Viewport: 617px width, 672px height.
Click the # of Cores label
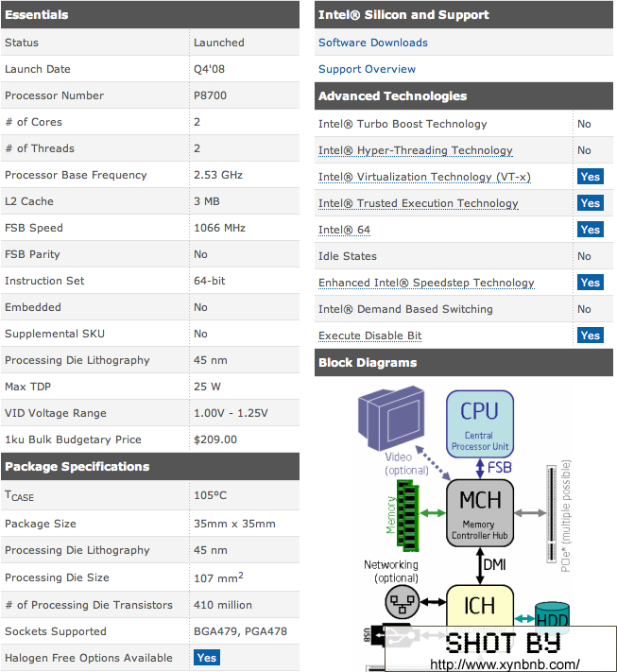pyautogui.click(x=33, y=122)
